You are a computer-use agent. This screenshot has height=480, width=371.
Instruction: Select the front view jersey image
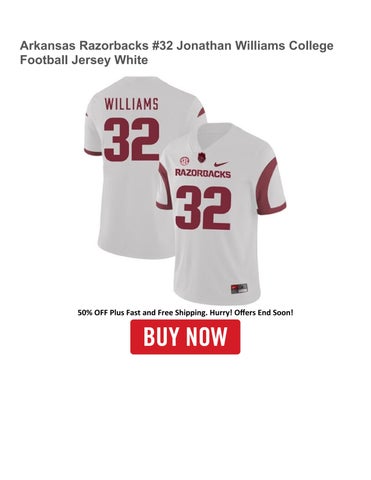click(x=221, y=213)
